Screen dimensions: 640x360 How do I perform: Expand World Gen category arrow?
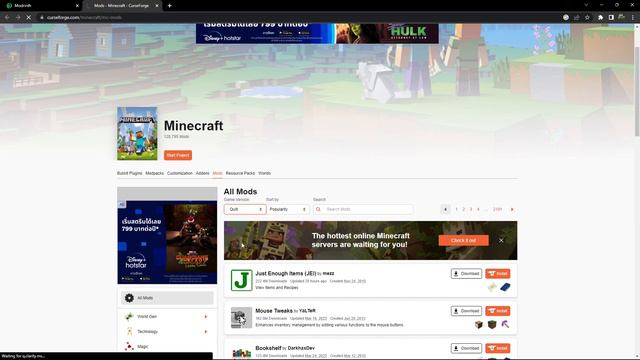206,317
